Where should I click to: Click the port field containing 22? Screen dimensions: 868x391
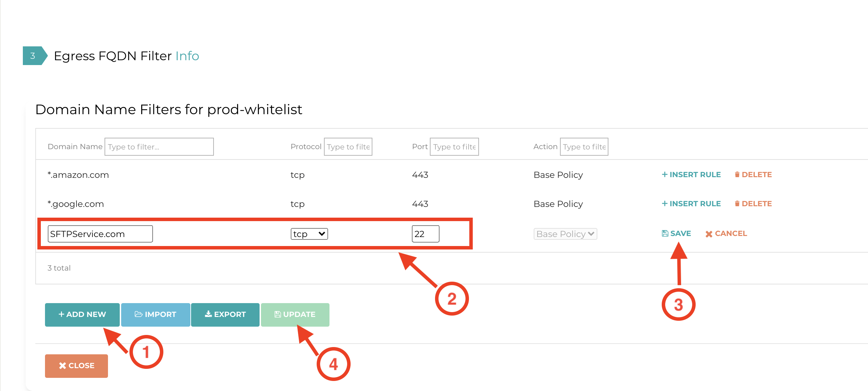point(425,234)
